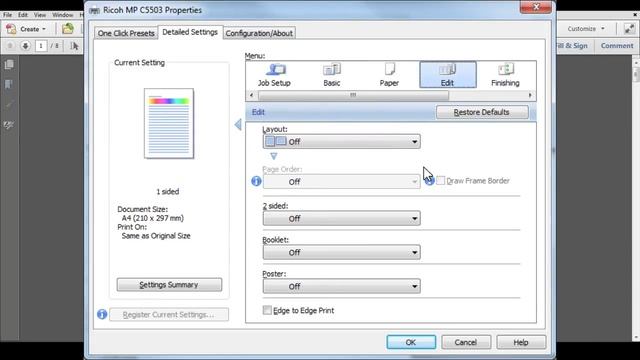Click info icon beside Register Current Settings
640x360 pixels.
tap(102, 314)
